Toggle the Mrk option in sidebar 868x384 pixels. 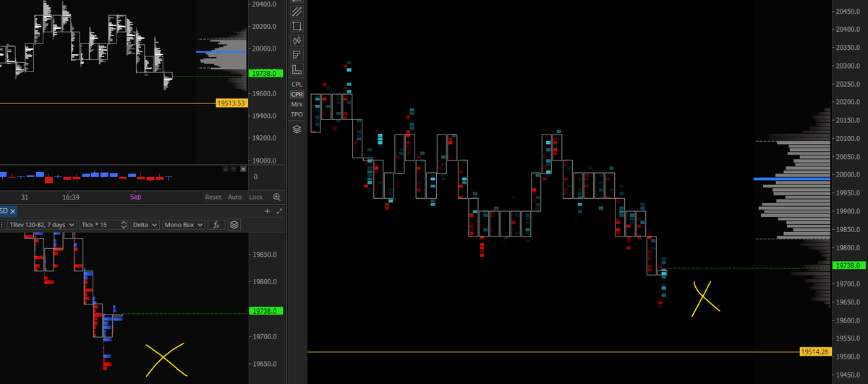point(297,104)
